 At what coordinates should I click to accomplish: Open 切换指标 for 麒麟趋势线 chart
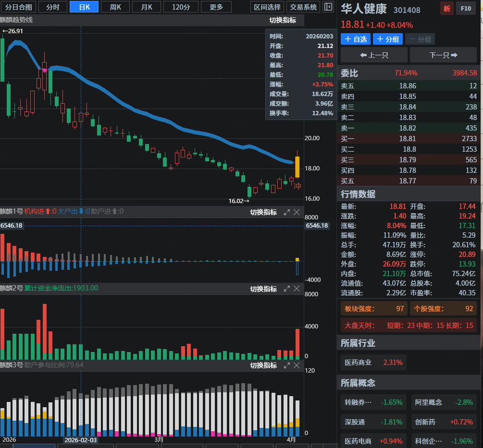pos(283,20)
